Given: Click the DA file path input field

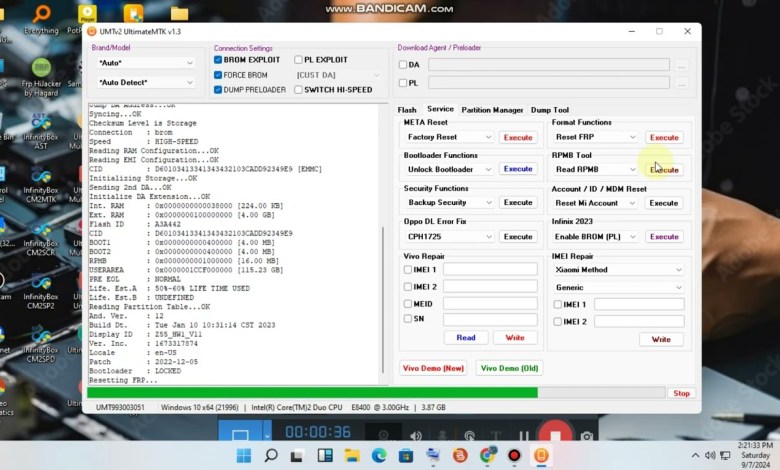Looking at the screenshot, I should (549, 65).
